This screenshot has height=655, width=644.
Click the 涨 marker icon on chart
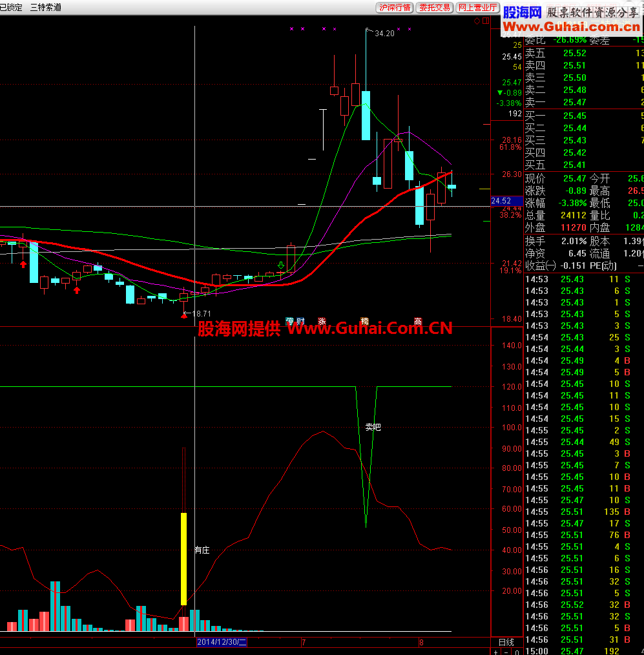322,321
